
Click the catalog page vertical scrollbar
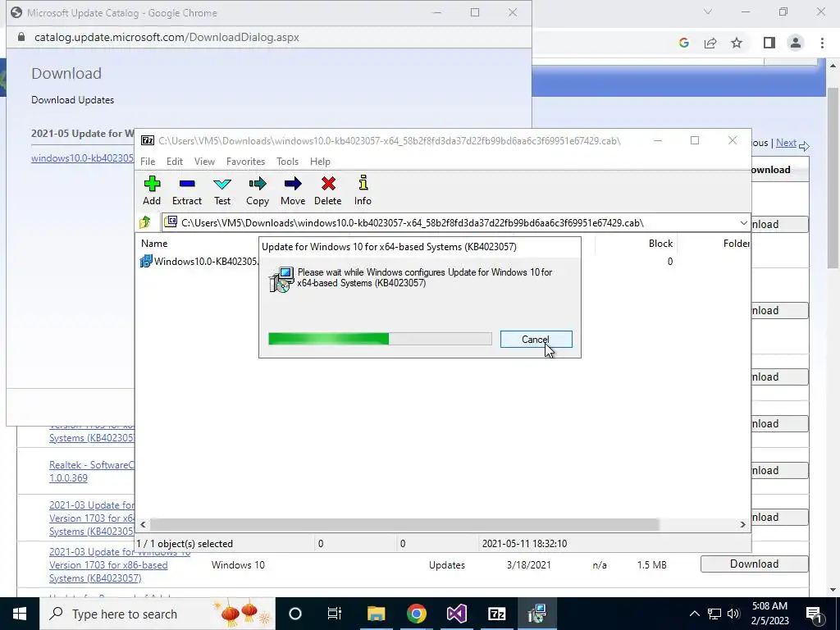pos(833,177)
